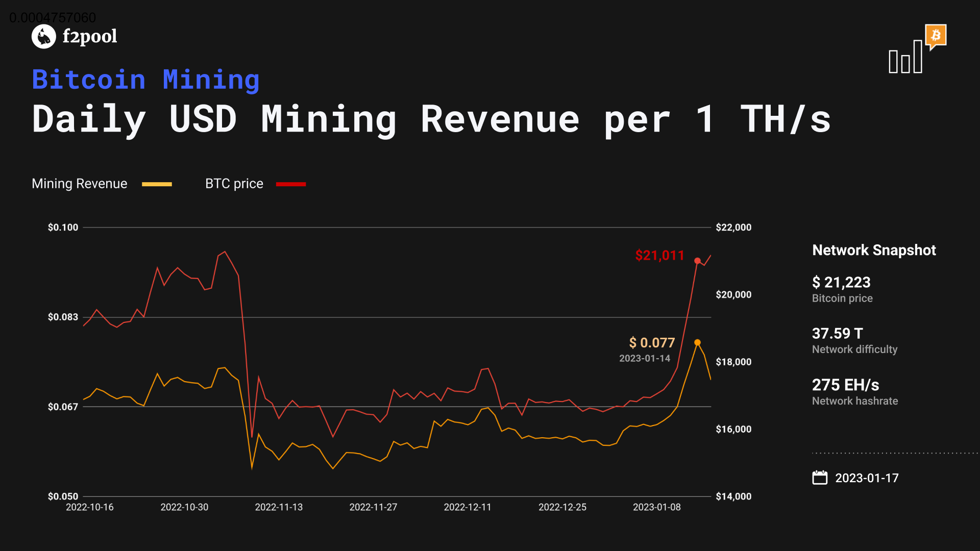Click the 2022-12-25 date axis label
Image resolution: width=980 pixels, height=551 pixels.
click(562, 507)
